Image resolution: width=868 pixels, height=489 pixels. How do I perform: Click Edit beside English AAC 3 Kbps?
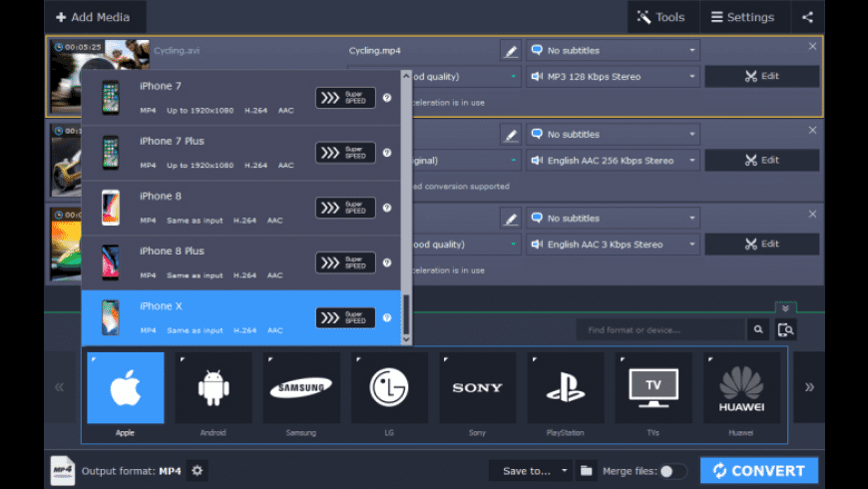(x=761, y=244)
